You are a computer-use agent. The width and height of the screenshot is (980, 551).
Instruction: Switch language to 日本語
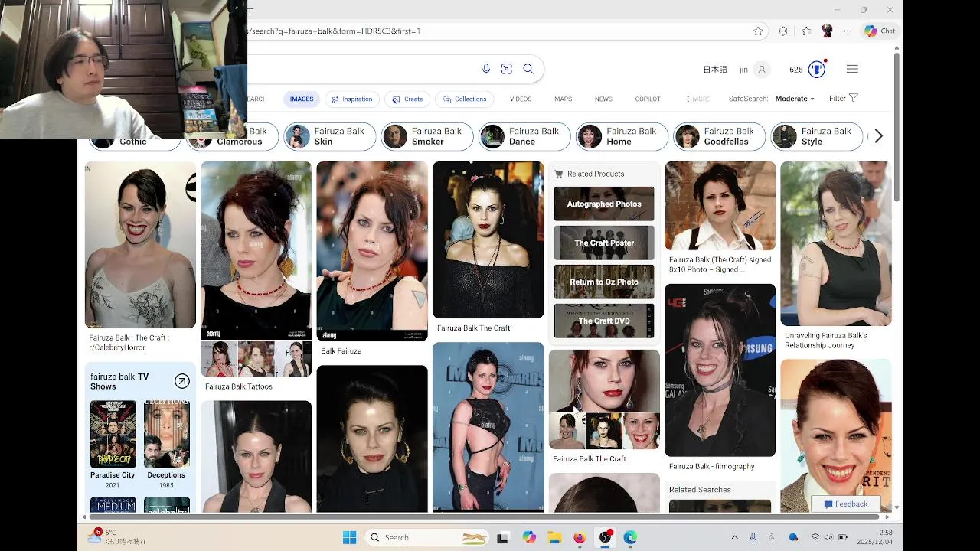coord(715,70)
